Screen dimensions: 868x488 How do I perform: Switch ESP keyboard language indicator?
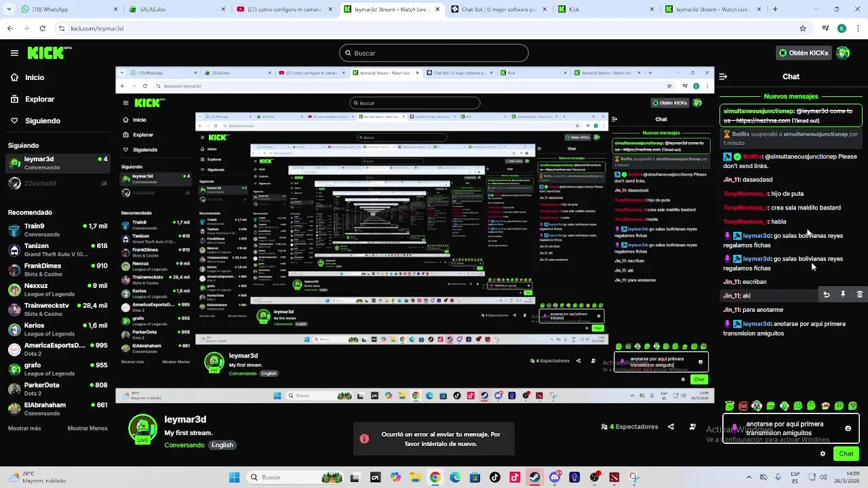tap(795, 476)
